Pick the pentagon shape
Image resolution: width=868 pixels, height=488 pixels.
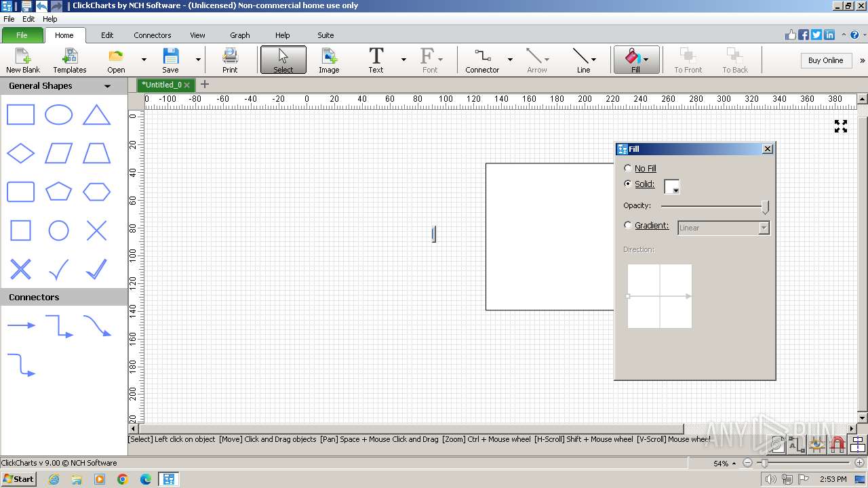[x=58, y=192]
